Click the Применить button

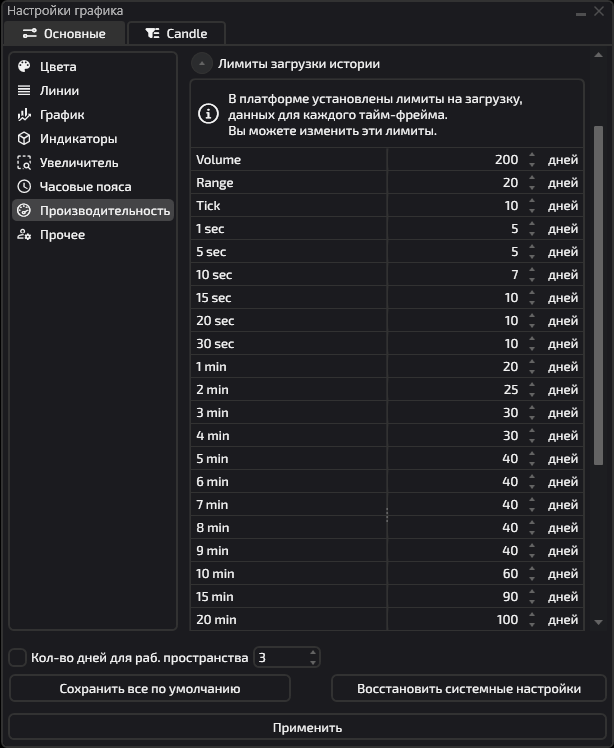307,728
